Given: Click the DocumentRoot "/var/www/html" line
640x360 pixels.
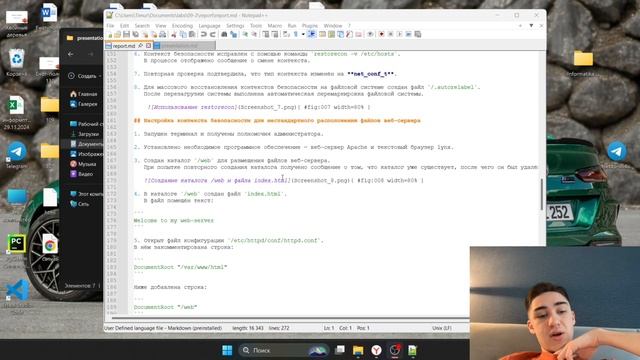Looking at the screenshot, I should tap(180, 267).
